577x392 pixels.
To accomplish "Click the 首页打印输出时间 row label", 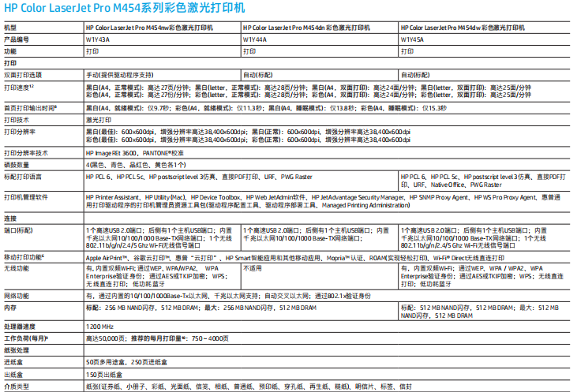I will point(30,108).
